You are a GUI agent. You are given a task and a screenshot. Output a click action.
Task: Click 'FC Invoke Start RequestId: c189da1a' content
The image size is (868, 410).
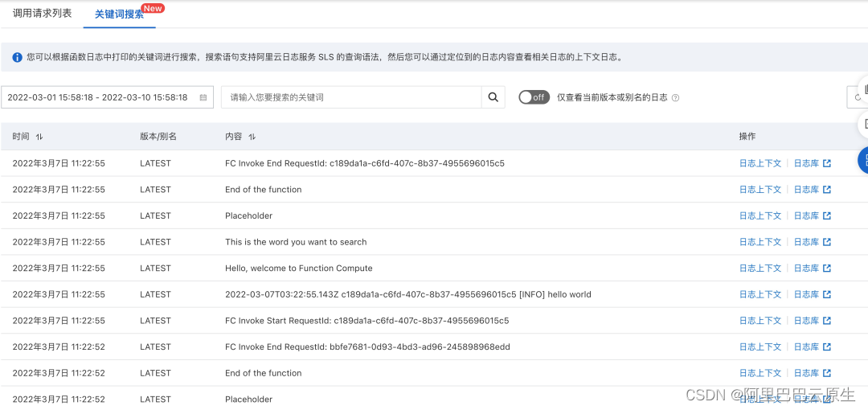tap(367, 321)
